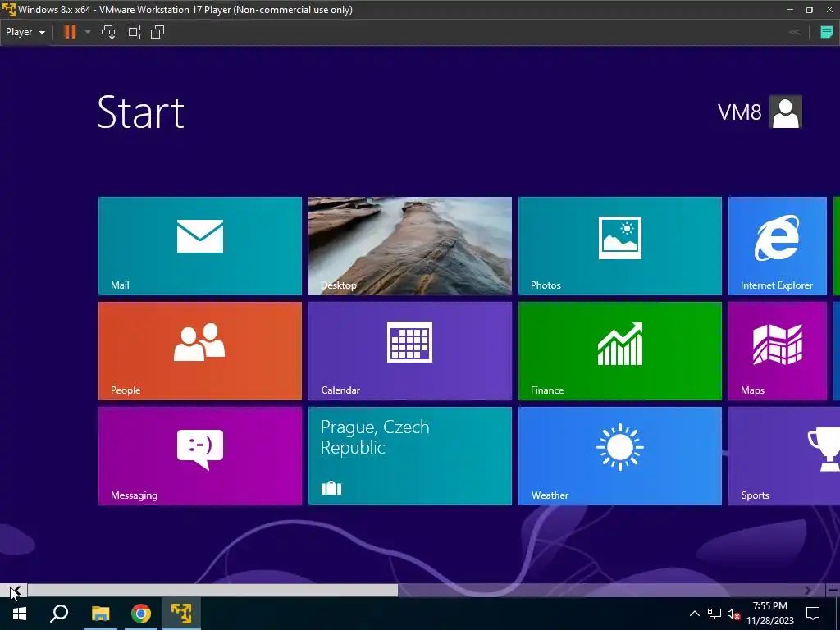Open the People tile
This screenshot has width=840, height=630.
(x=200, y=351)
